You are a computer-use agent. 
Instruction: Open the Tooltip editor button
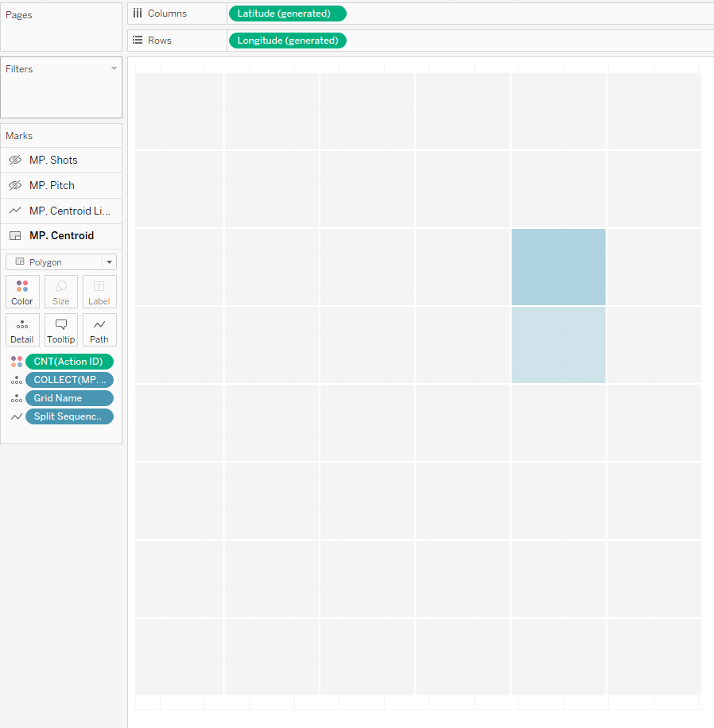click(60, 330)
